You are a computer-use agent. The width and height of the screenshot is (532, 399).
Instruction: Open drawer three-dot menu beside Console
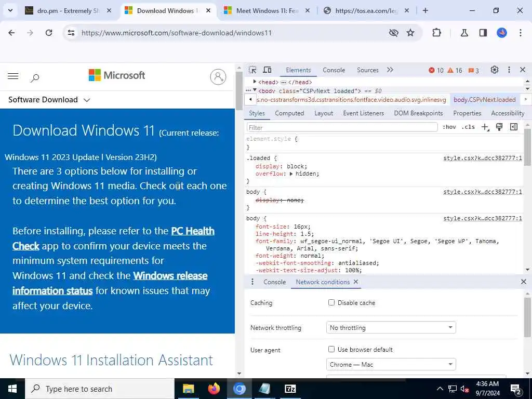point(252,282)
